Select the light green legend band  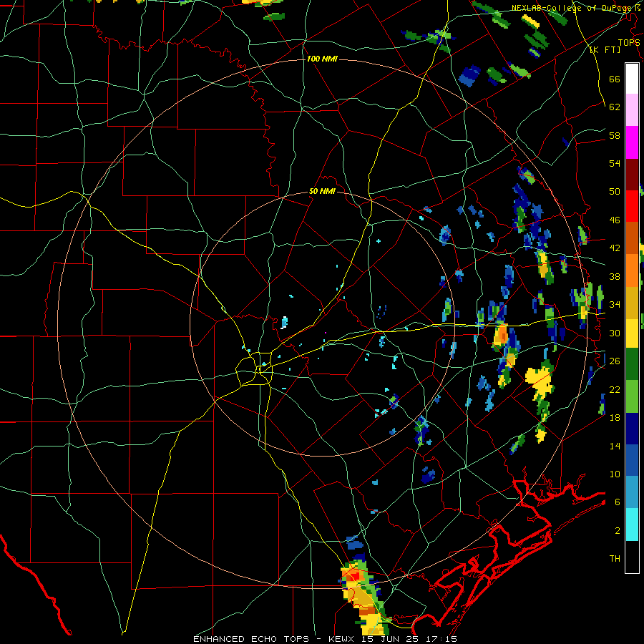click(x=632, y=396)
